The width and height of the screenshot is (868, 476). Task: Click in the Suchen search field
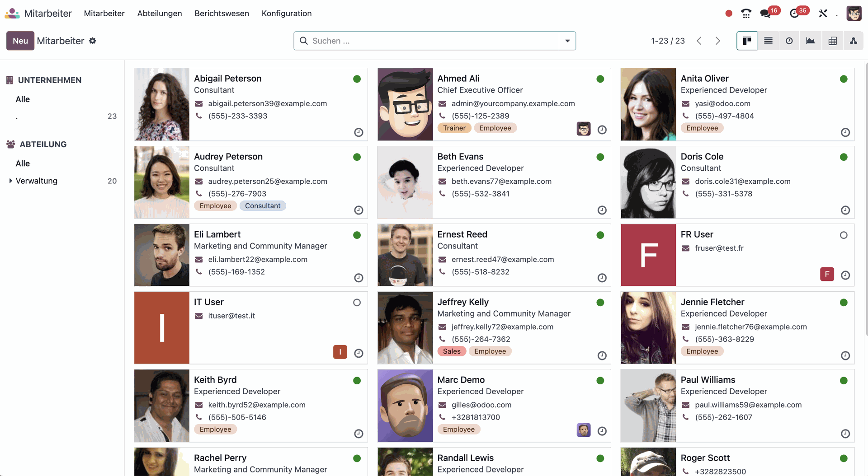[x=429, y=41]
